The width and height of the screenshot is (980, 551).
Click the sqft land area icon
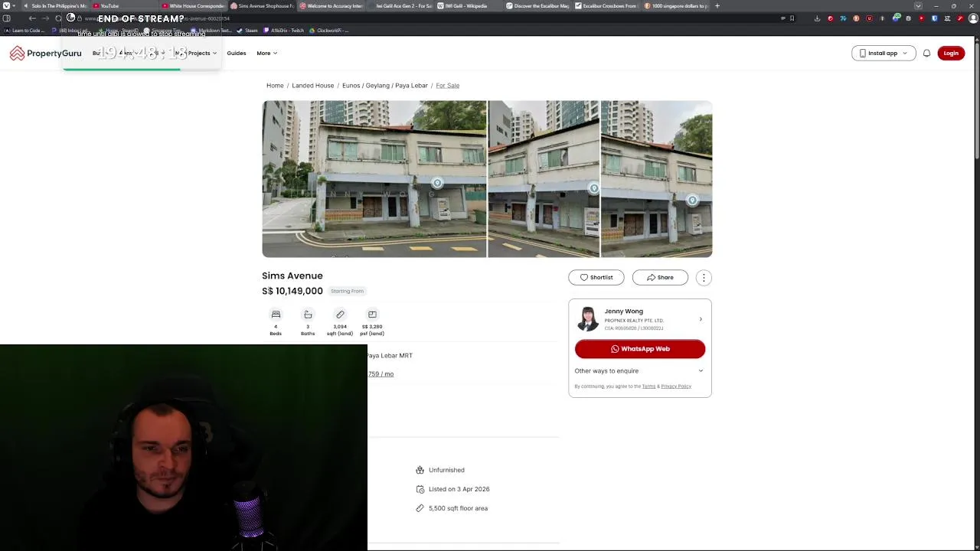[x=340, y=315]
